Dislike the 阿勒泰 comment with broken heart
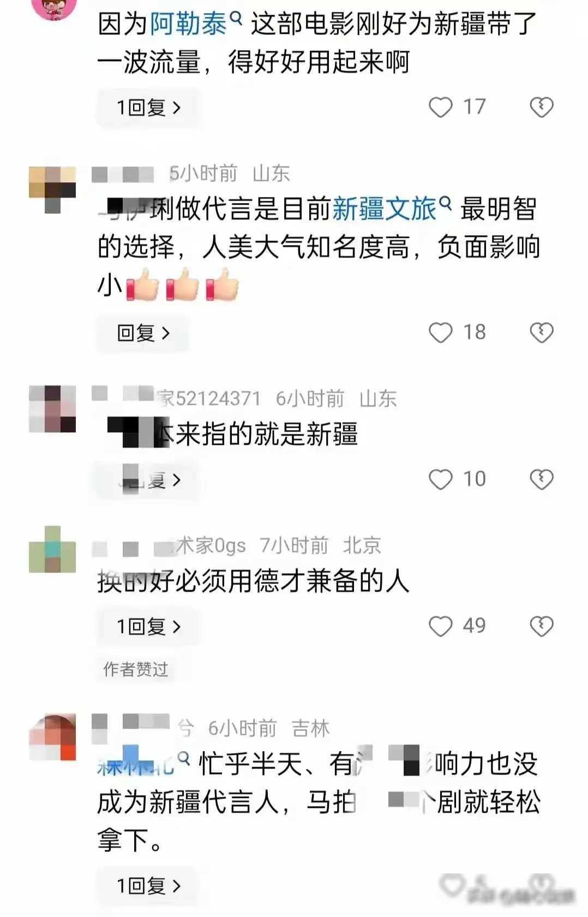The height and width of the screenshot is (917, 588). coord(541,107)
